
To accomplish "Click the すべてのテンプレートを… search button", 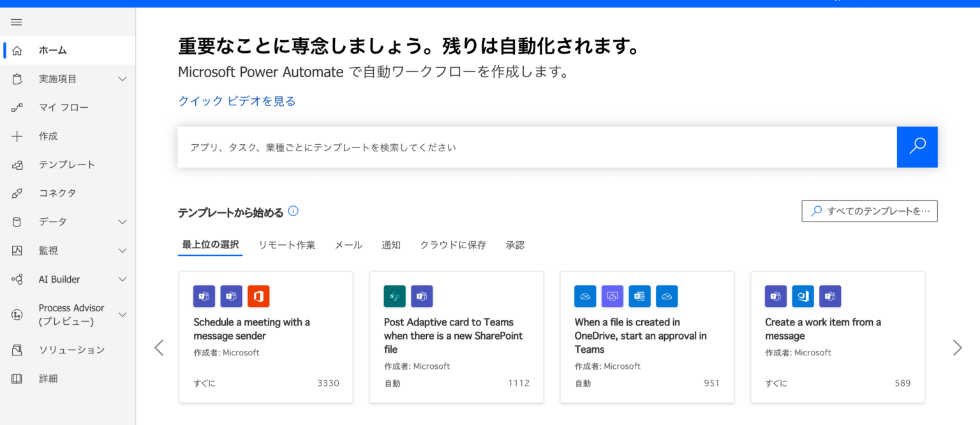I will tap(869, 211).
